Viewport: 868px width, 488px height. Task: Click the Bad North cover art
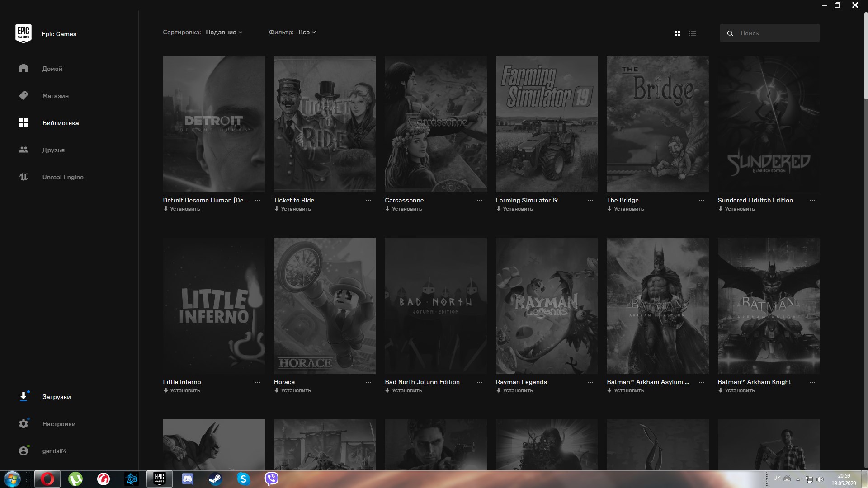436,306
